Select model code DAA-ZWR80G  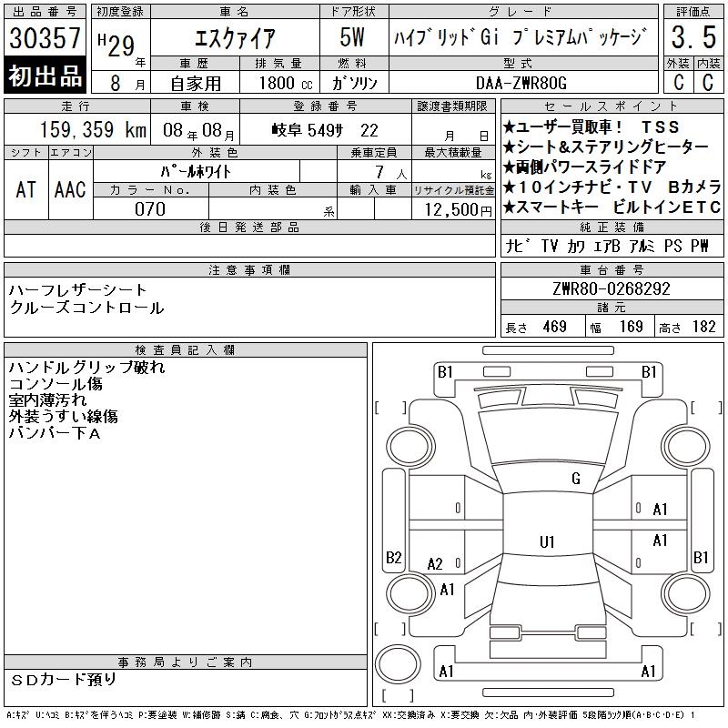[x=521, y=84]
